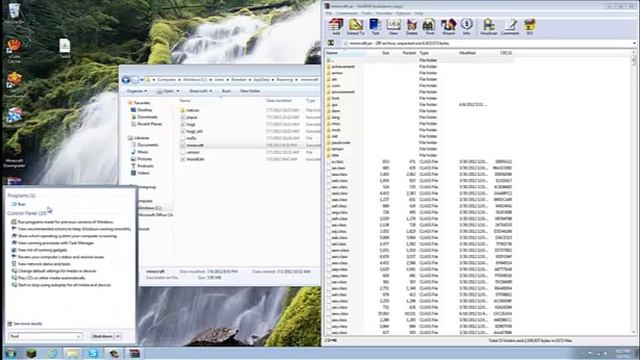Click the Forward button in Explorer window
This screenshot has height=360, width=640.
135,80
